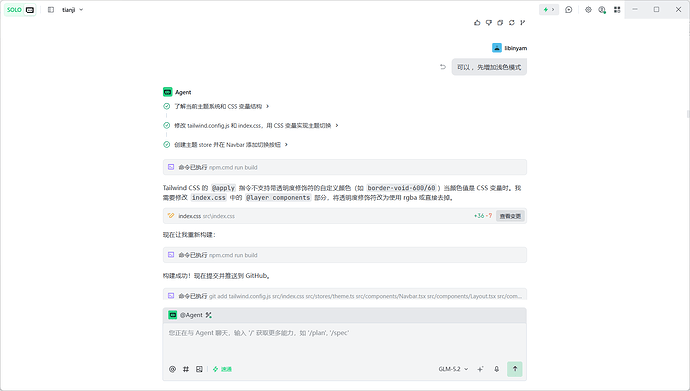Click the green check of the tailwind.config.js step
690x391 pixels.
(167, 125)
